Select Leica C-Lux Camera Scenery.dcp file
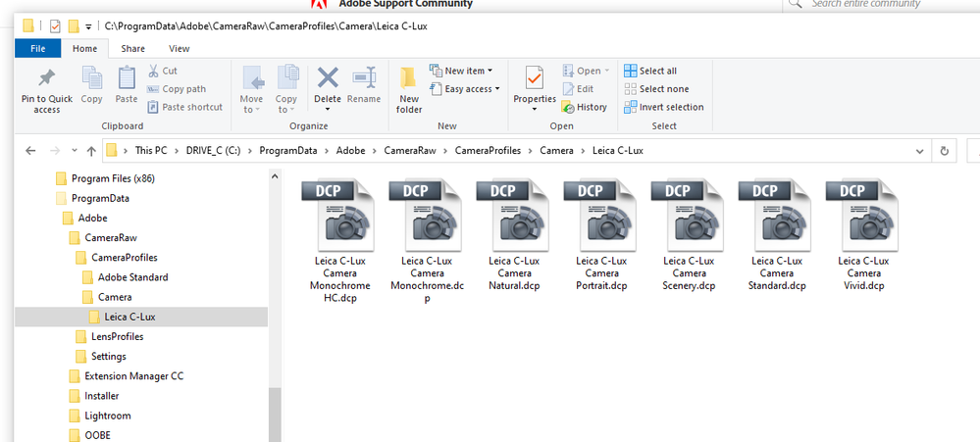The height and width of the screenshot is (442, 980). click(689, 235)
